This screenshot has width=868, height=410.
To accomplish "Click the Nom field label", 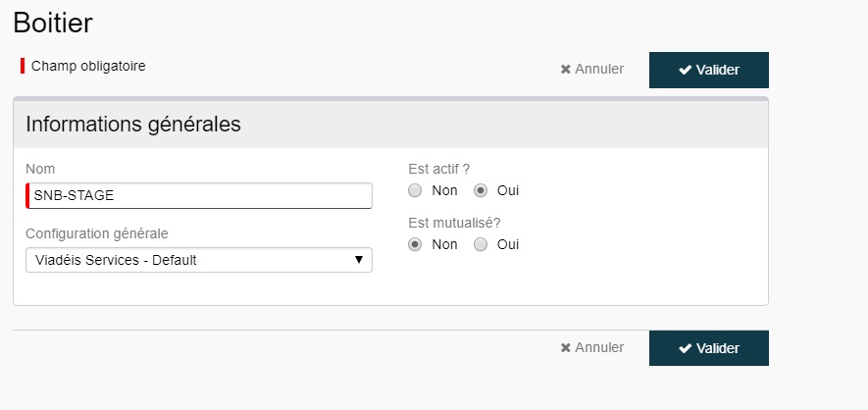I will 40,169.
